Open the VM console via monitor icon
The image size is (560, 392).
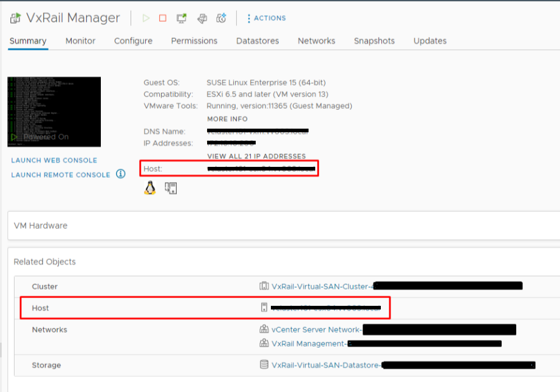(180, 18)
